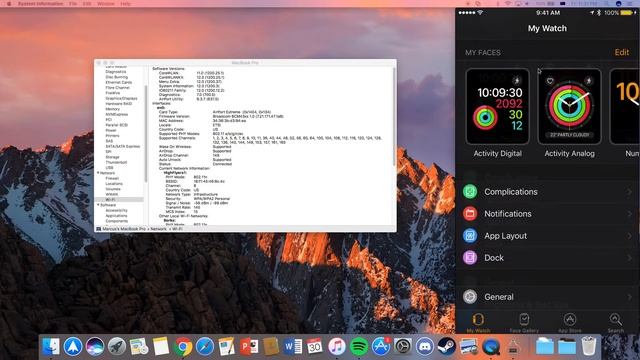Launch PowerPoint from the dock
This screenshot has height=360, width=640.
249,347
